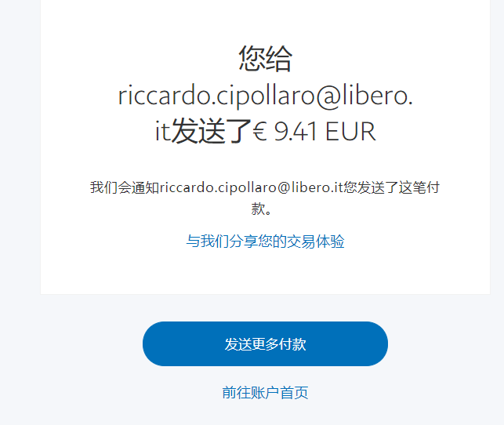Select the large riccardo.cipollaro@libero. heading line

(x=265, y=95)
